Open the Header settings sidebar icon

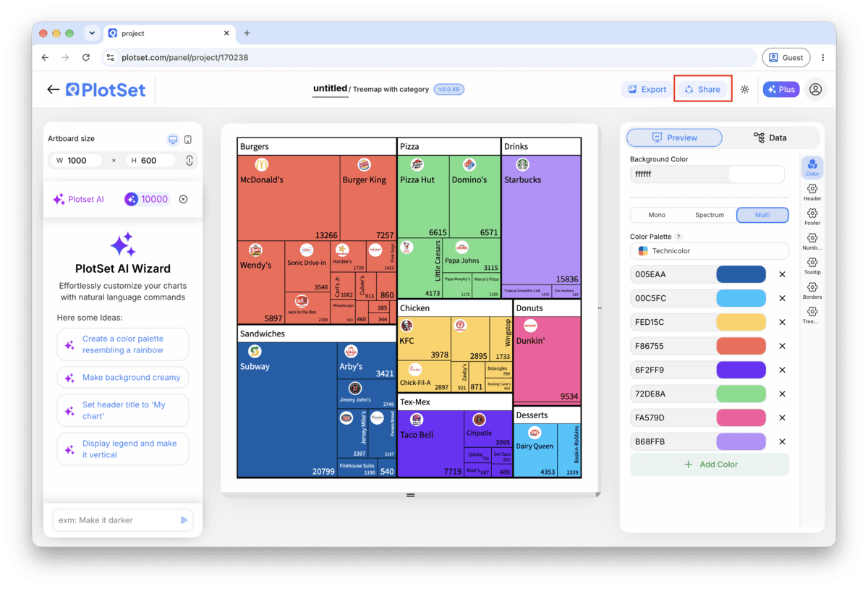[812, 192]
